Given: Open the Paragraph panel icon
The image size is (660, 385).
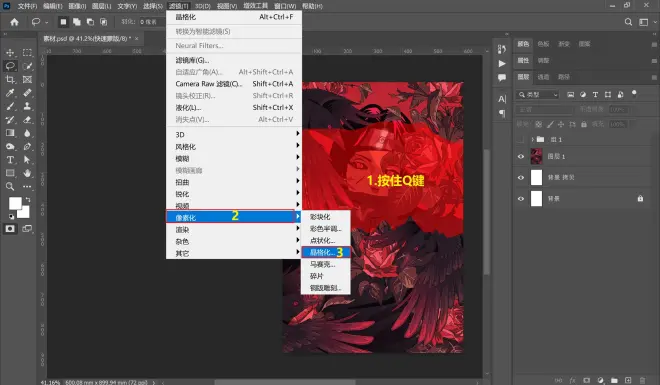Looking at the screenshot, I should point(502,113).
